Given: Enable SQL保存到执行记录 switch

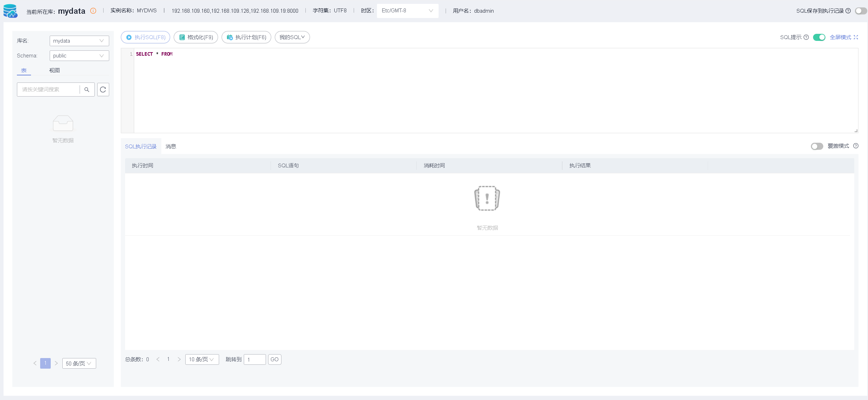Looking at the screenshot, I should [860, 11].
